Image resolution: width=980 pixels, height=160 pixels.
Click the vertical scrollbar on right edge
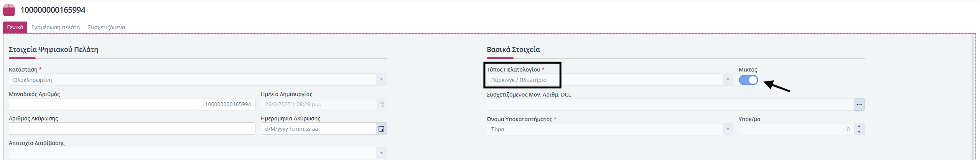[x=973, y=97]
